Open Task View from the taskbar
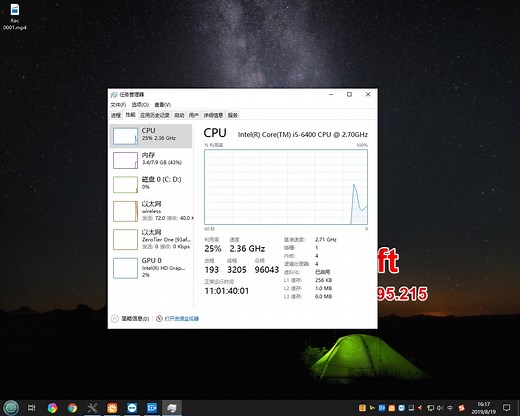The width and height of the screenshot is (520, 416). [32, 408]
